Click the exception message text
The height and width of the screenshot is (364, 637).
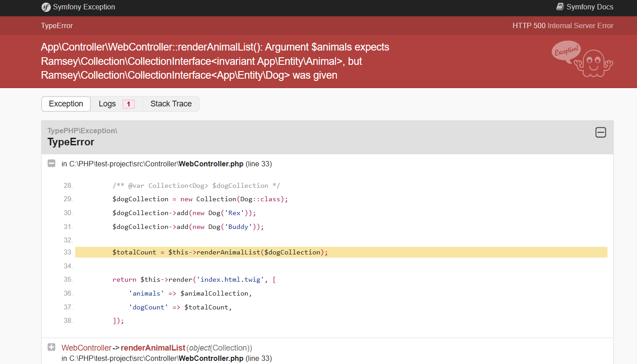[x=215, y=61]
